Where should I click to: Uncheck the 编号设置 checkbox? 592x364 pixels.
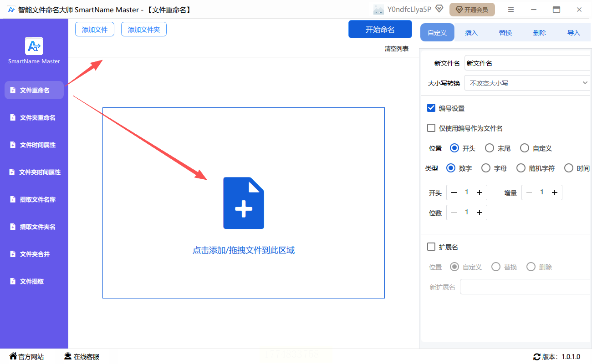(x=431, y=108)
